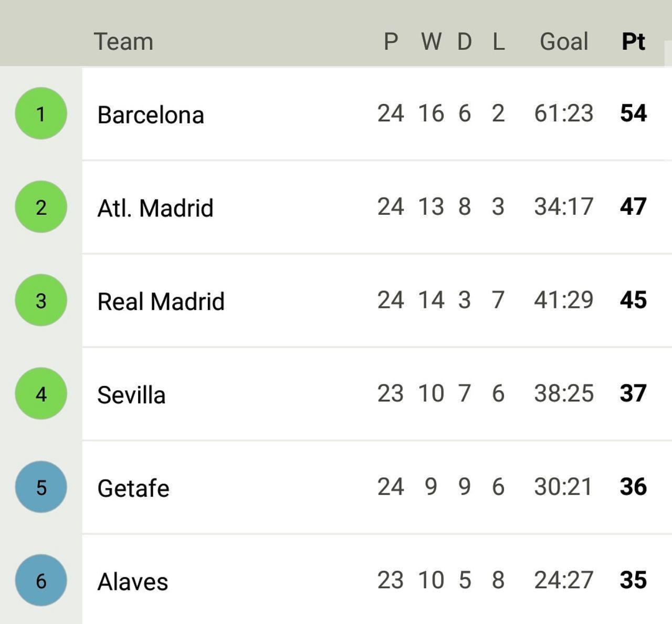Click the green rank 2 circle badge
The image size is (672, 624).
[x=41, y=207]
